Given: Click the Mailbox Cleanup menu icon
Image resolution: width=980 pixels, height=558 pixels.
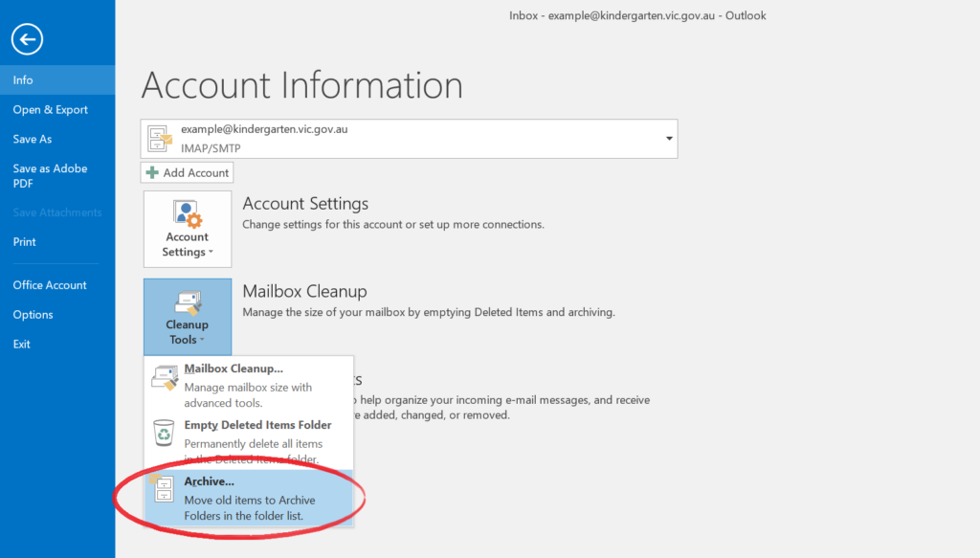Looking at the screenshot, I should pyautogui.click(x=165, y=377).
